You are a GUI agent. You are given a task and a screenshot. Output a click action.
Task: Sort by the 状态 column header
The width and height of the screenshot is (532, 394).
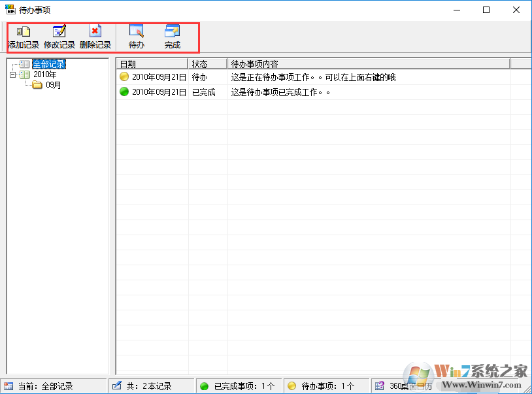pyautogui.click(x=208, y=64)
